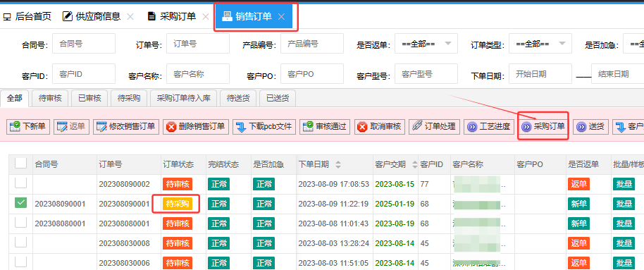Check the row for order 202308030006
644x270 pixels.
(x=20, y=262)
